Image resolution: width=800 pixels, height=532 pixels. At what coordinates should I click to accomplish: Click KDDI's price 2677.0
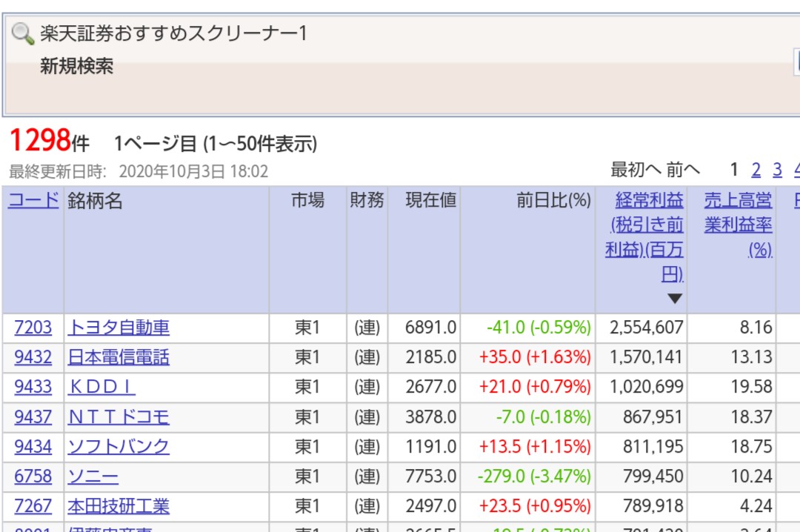point(430,387)
